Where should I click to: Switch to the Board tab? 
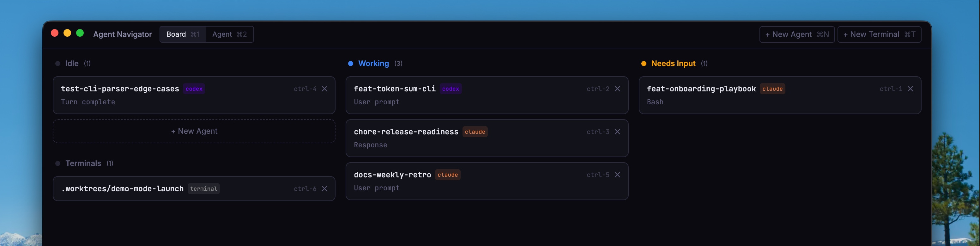click(183, 34)
